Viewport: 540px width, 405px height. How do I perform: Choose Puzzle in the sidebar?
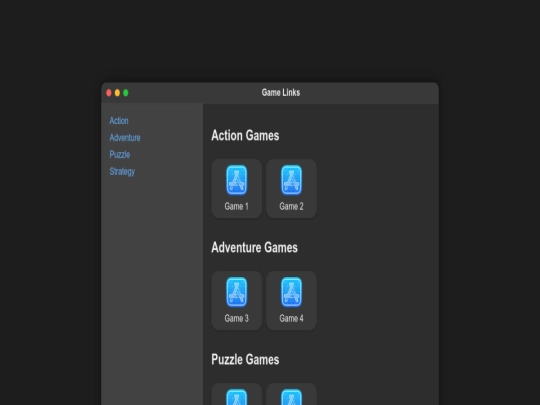pyautogui.click(x=120, y=155)
